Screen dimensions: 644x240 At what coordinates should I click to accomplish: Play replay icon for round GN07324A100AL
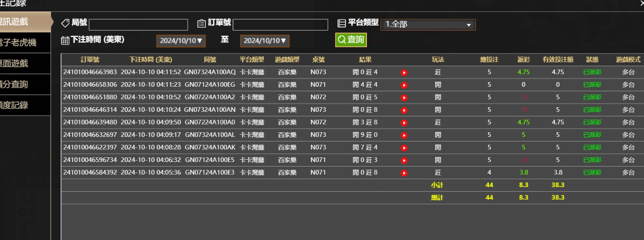pyautogui.click(x=404, y=135)
